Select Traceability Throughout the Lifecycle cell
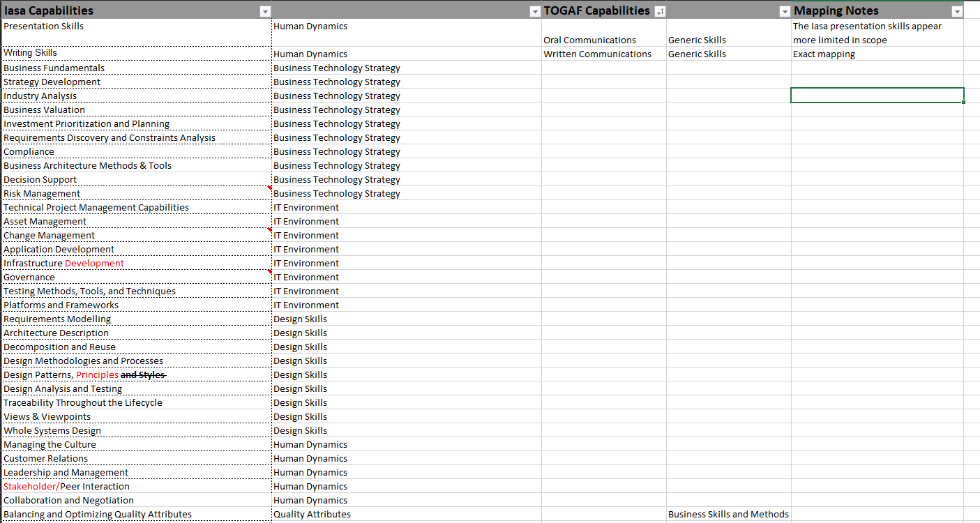Image resolution: width=980 pixels, height=523 pixels. tap(136, 402)
